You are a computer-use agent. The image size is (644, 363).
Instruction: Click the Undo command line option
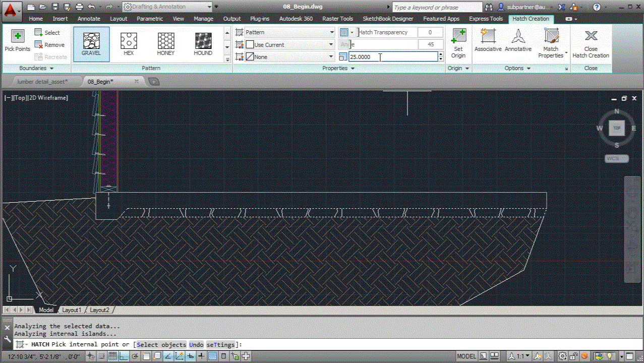(x=196, y=345)
